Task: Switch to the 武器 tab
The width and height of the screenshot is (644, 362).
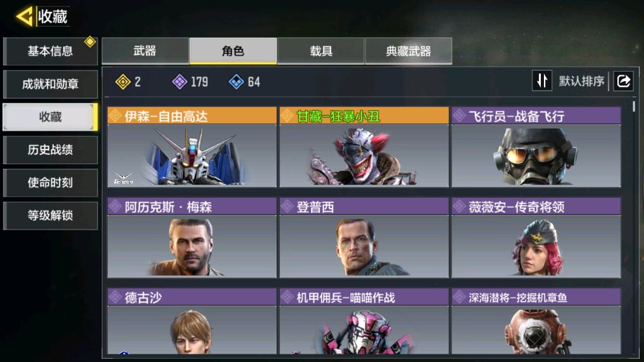Action: tap(145, 51)
